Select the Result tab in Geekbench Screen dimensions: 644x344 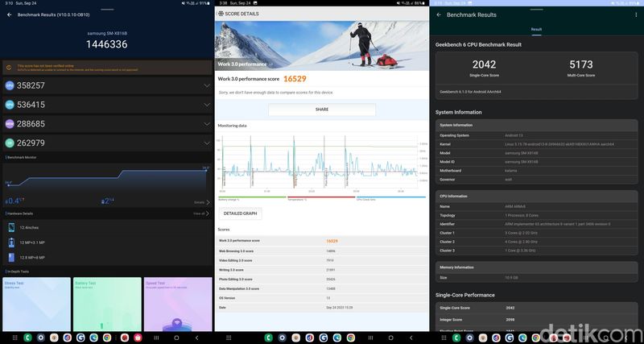click(536, 30)
